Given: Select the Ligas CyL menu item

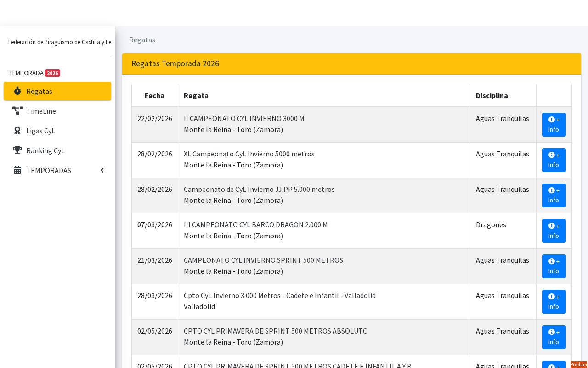Looking at the screenshot, I should tap(57, 131).
